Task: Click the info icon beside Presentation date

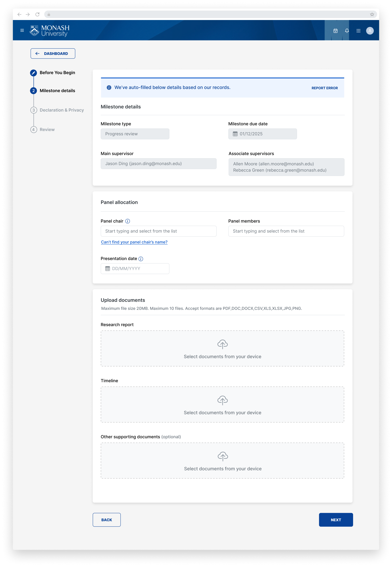Action: point(141,259)
